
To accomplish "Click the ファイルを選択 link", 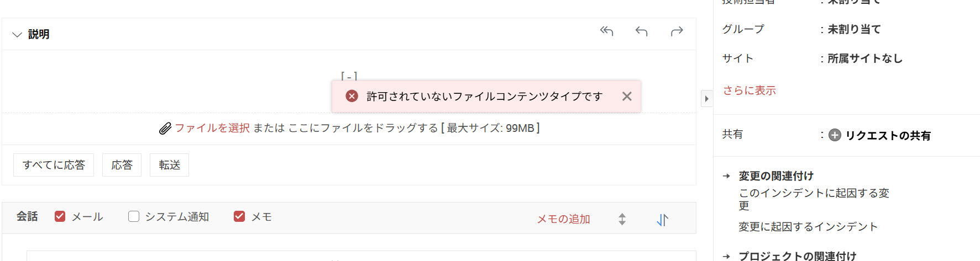I will click(212, 128).
